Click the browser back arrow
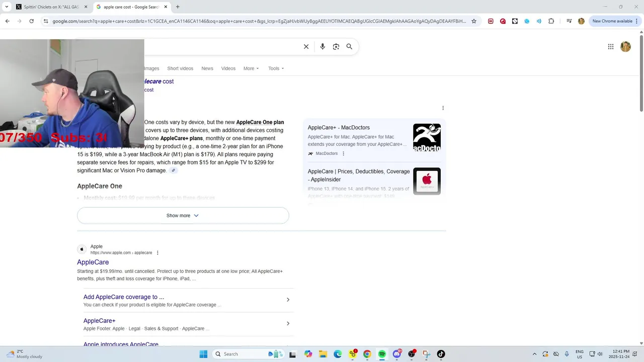Viewport: 644px width, 362px height. coord(8,21)
